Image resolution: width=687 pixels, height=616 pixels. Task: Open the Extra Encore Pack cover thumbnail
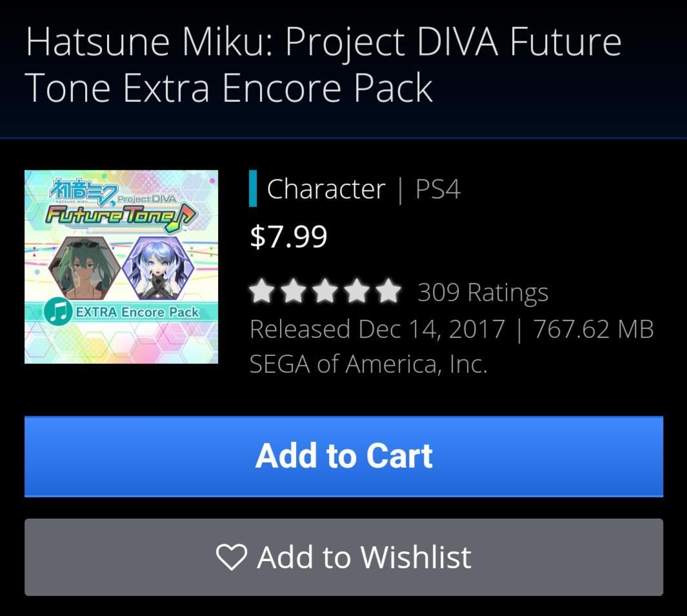pos(120,266)
